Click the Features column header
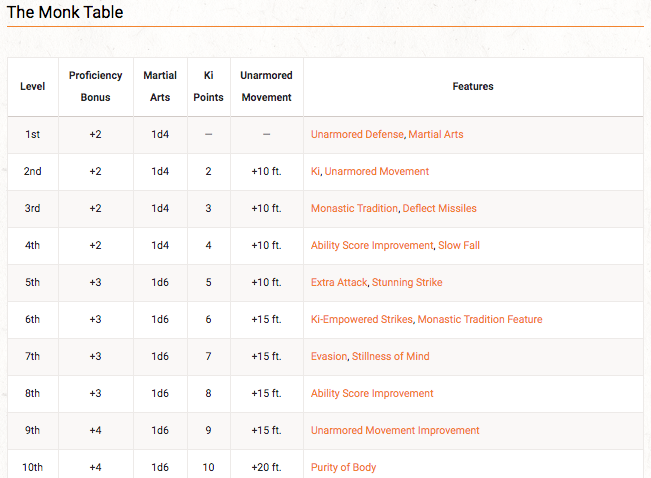 coord(473,86)
